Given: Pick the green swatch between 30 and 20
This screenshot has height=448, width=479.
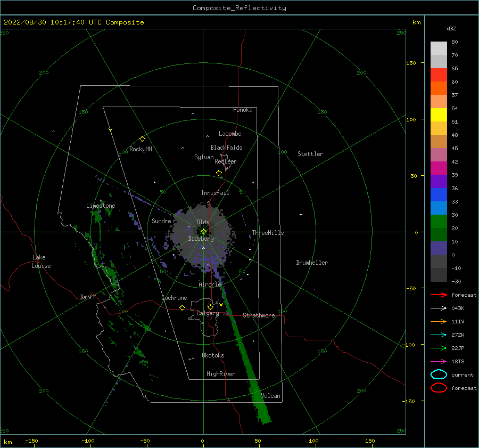Looking at the screenshot, I should point(439,222).
